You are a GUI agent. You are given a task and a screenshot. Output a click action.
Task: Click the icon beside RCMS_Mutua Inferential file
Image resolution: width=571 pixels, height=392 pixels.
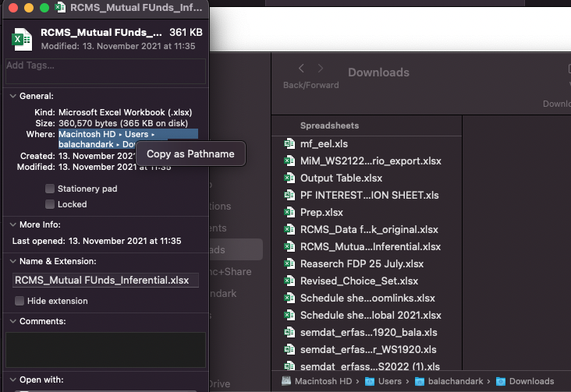pyautogui.click(x=289, y=246)
